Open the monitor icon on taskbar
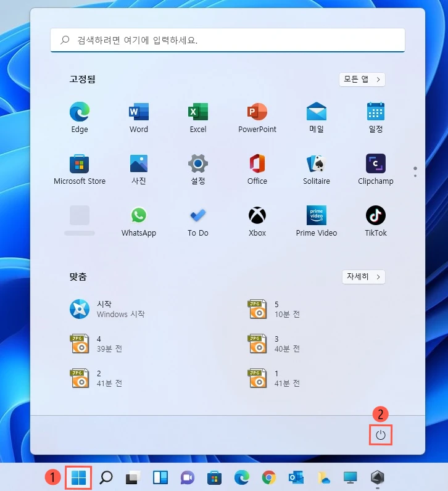The height and width of the screenshot is (491, 448). click(351, 477)
